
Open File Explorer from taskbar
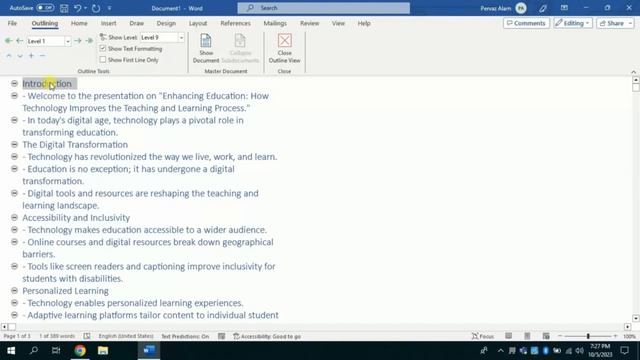pyautogui.click(x=103, y=350)
